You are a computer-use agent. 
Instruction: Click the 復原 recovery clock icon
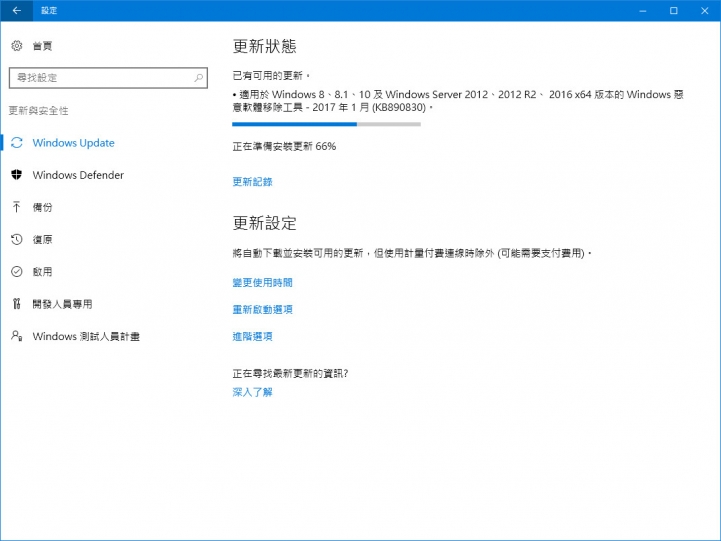[17, 239]
